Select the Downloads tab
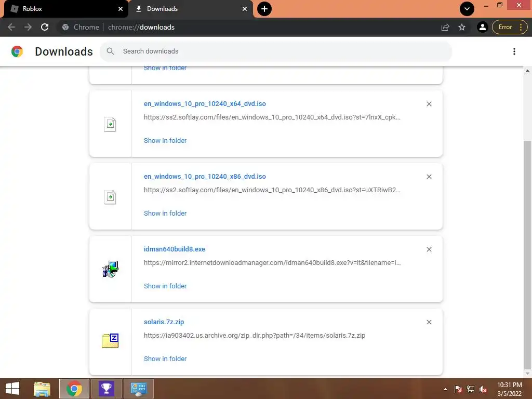The height and width of the screenshot is (399, 532). [191, 9]
